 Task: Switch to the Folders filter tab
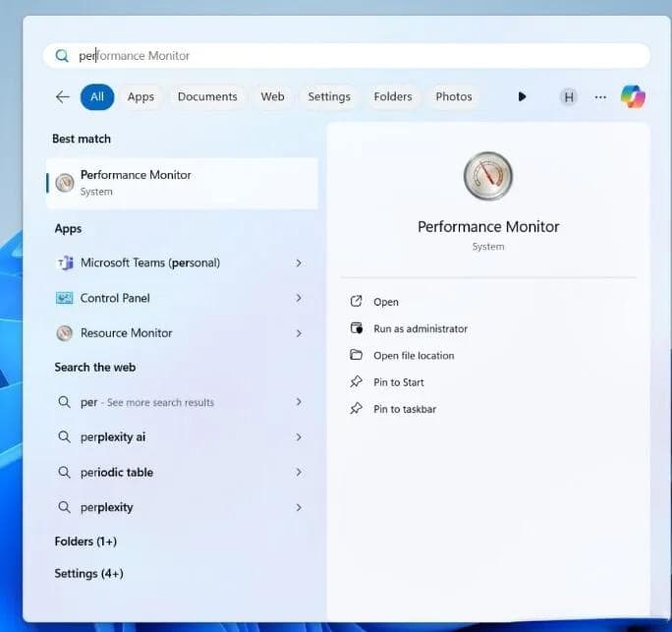(393, 97)
